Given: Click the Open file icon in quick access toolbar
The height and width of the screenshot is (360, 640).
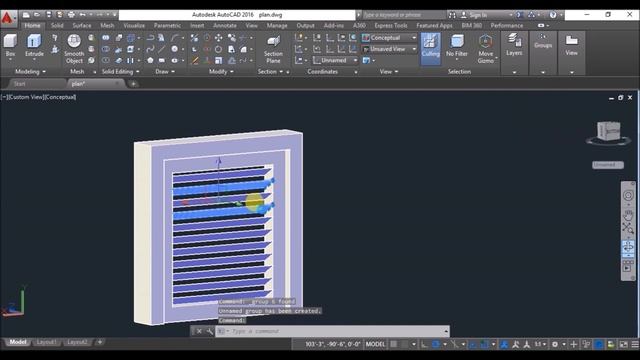Looking at the screenshot, I should point(37,15).
